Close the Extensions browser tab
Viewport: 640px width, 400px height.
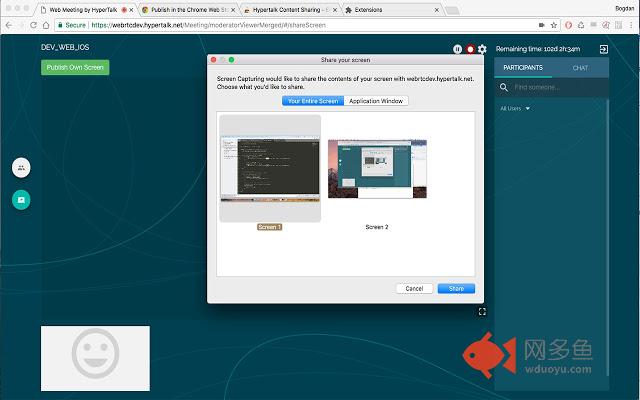(437, 10)
